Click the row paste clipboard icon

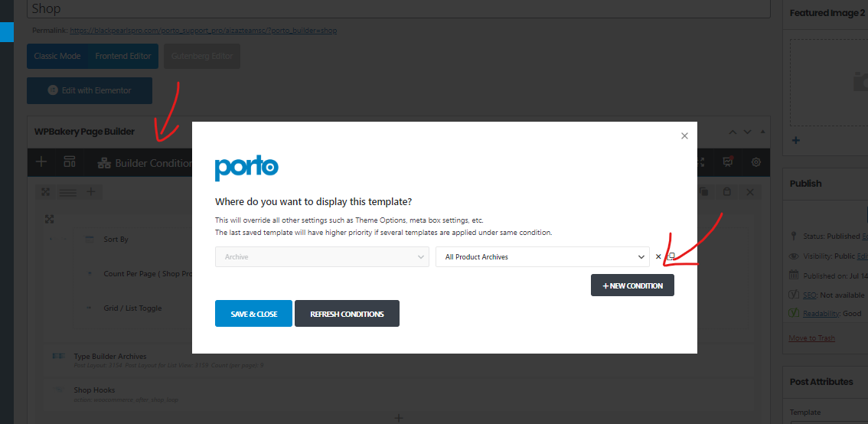[x=727, y=192]
